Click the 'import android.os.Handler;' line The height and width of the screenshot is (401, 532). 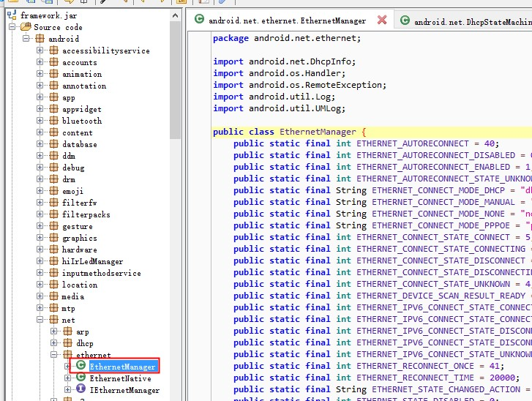coord(279,73)
